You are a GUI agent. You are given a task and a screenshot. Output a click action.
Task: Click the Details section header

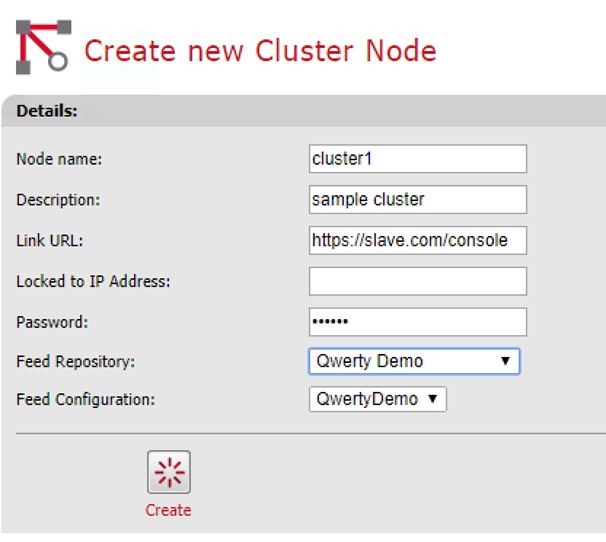click(x=48, y=111)
